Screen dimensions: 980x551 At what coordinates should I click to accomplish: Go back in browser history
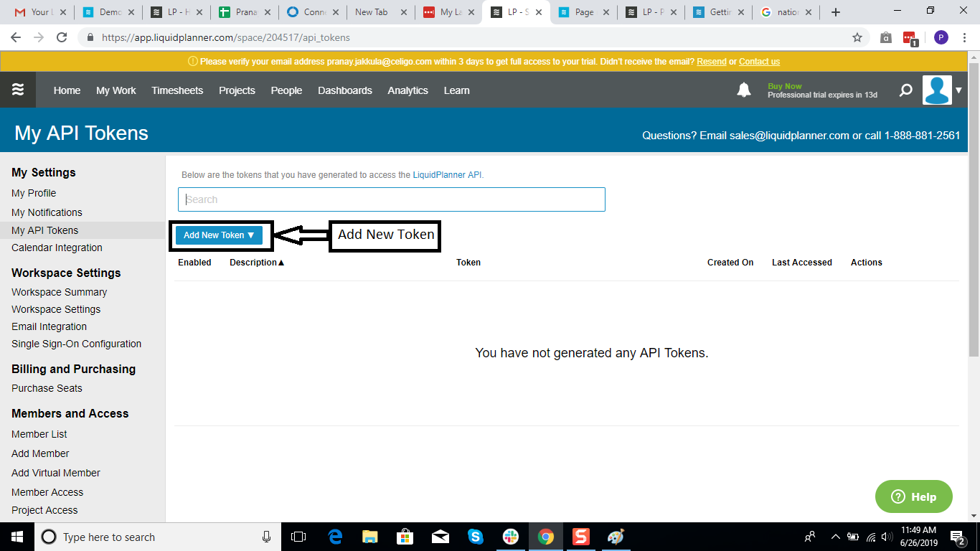pyautogui.click(x=16, y=37)
